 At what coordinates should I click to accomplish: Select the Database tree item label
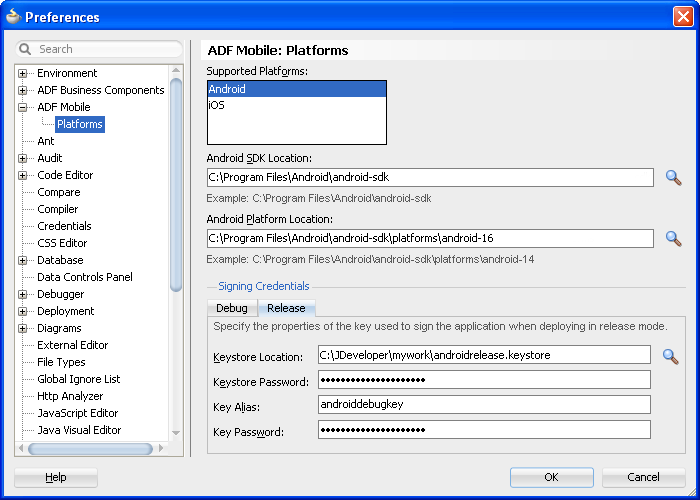(60, 260)
